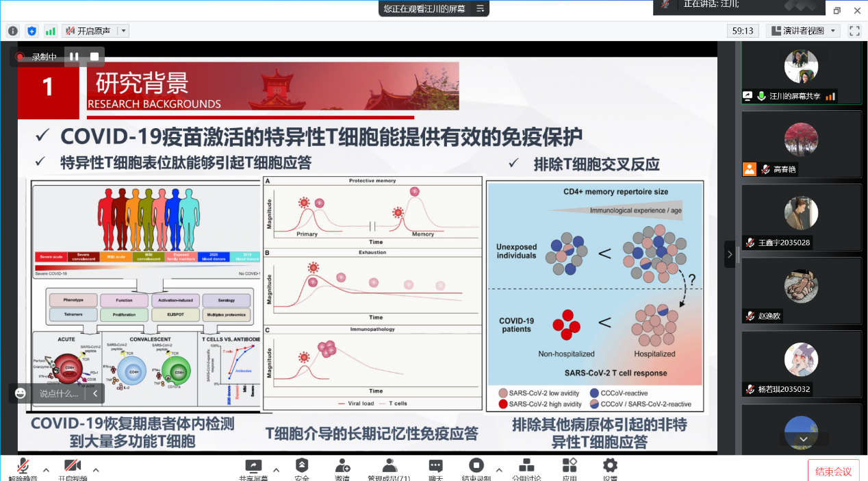
Task: Stop the recording with the square button
Action: click(94, 57)
